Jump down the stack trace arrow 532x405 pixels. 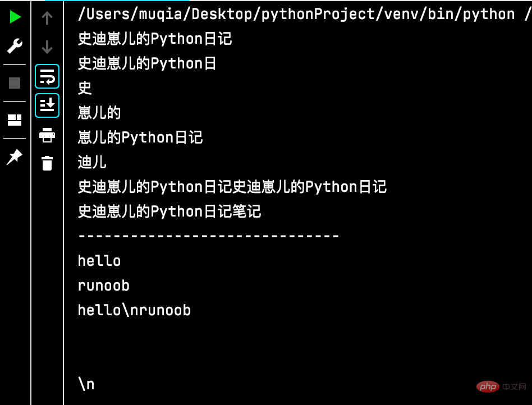(47, 47)
